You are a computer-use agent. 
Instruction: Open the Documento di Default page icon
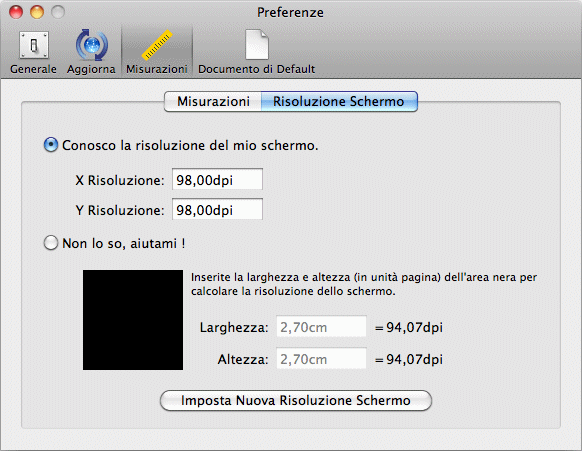[x=256, y=52]
